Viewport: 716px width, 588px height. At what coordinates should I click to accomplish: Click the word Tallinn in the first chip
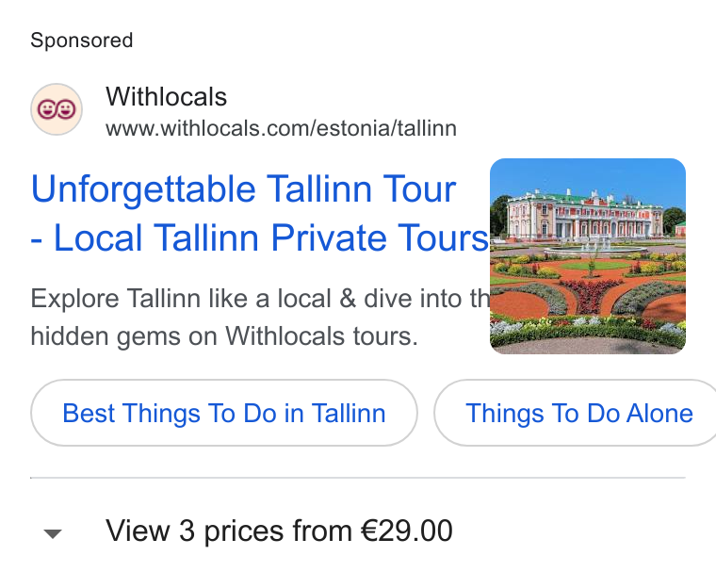(x=349, y=413)
